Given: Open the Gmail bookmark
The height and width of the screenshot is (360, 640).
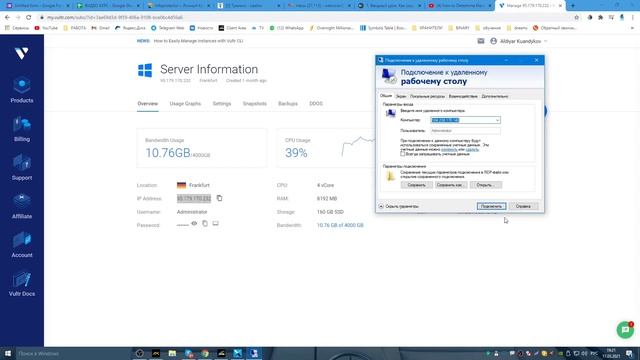Looking at the screenshot, I should [100, 28].
